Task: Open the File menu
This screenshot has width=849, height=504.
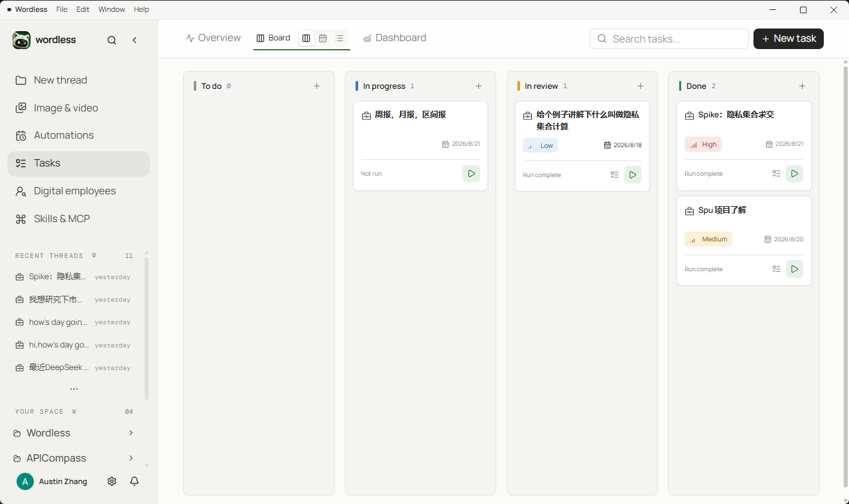Action: 62,10
